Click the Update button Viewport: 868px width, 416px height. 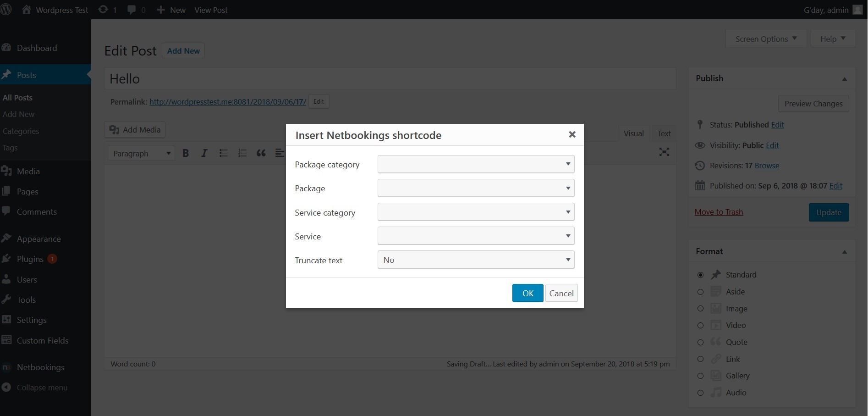point(829,212)
